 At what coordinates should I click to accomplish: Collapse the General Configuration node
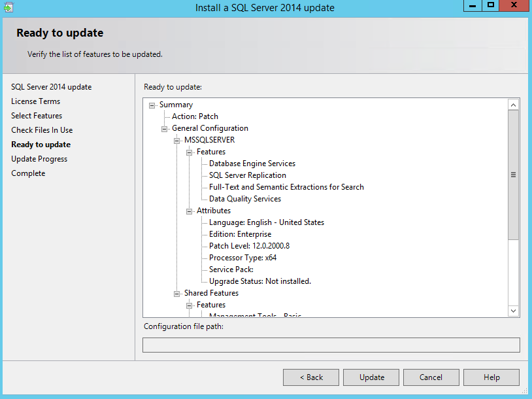point(165,129)
